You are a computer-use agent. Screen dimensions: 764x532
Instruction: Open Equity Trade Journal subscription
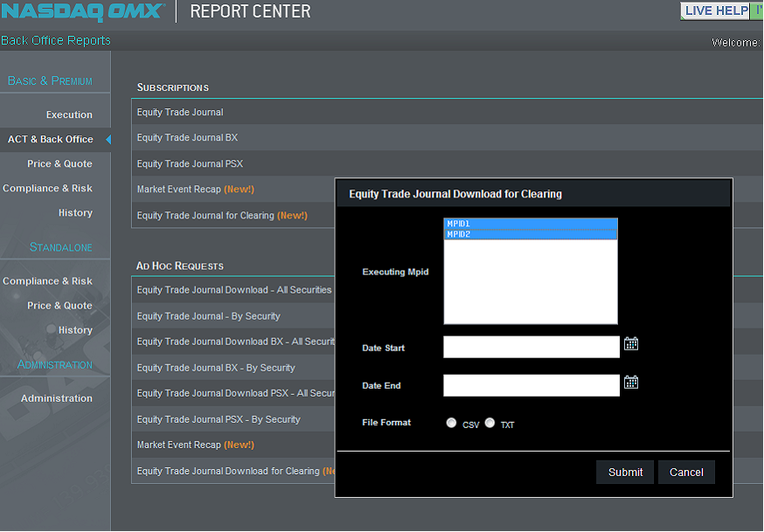click(180, 112)
